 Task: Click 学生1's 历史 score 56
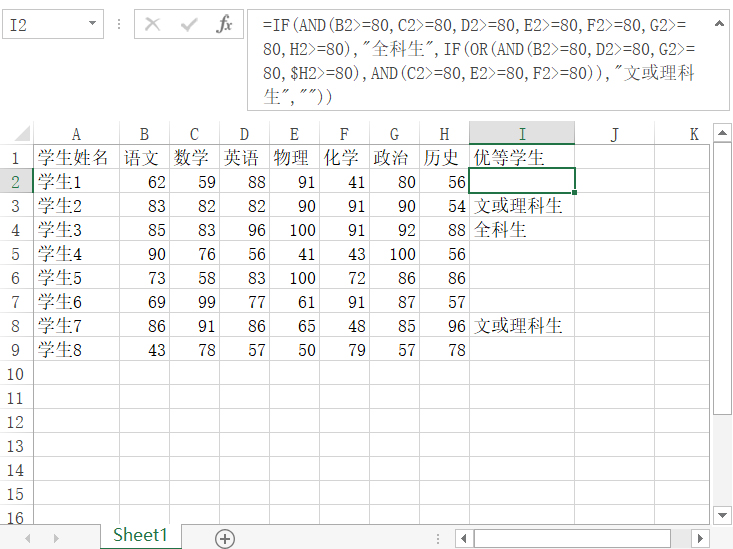tap(445, 181)
